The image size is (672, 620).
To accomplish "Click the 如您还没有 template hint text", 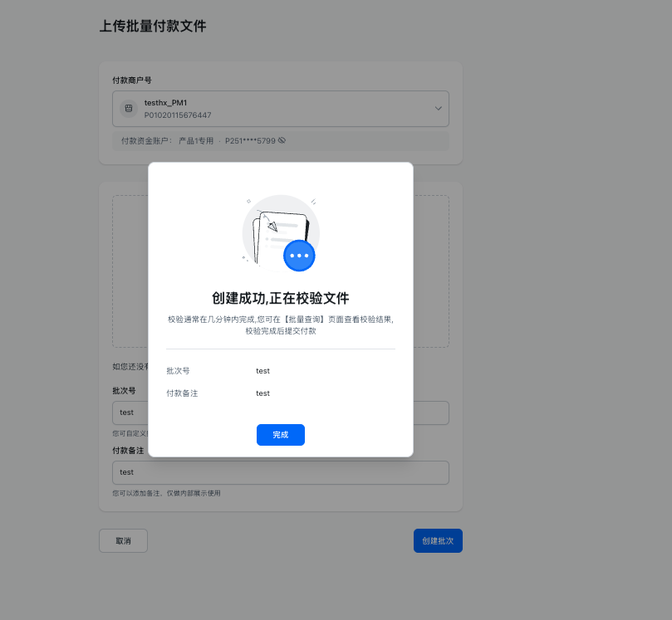I will pyautogui.click(x=130, y=367).
